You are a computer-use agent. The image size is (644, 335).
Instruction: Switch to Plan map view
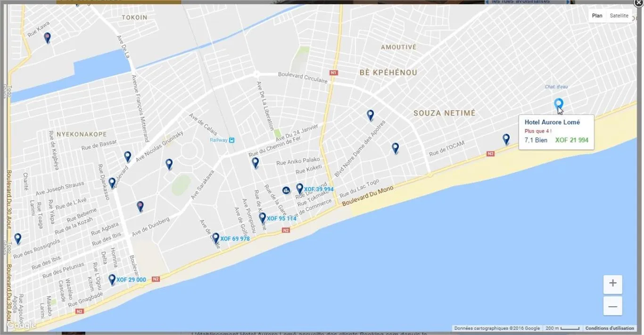[x=597, y=16]
